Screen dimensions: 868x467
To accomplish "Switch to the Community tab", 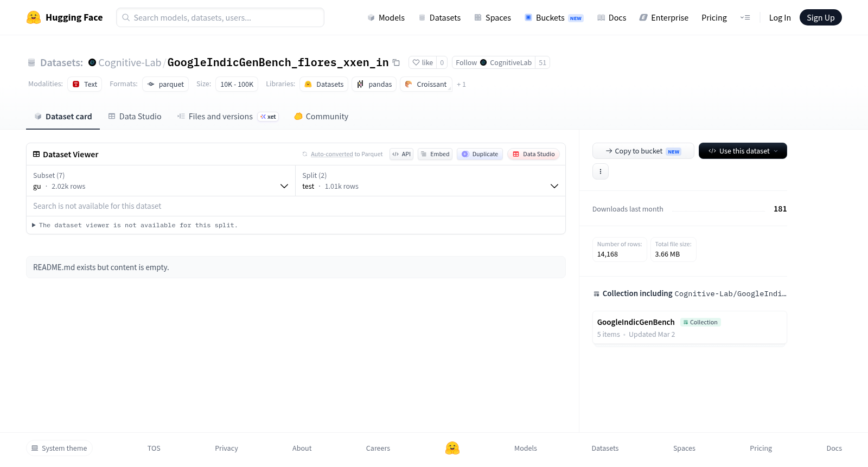I will (321, 116).
